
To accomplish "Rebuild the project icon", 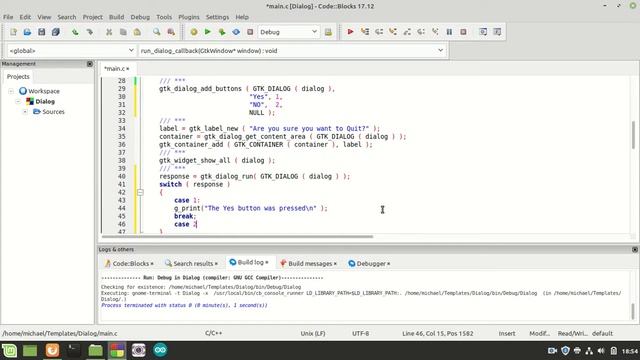I will 236,32.
